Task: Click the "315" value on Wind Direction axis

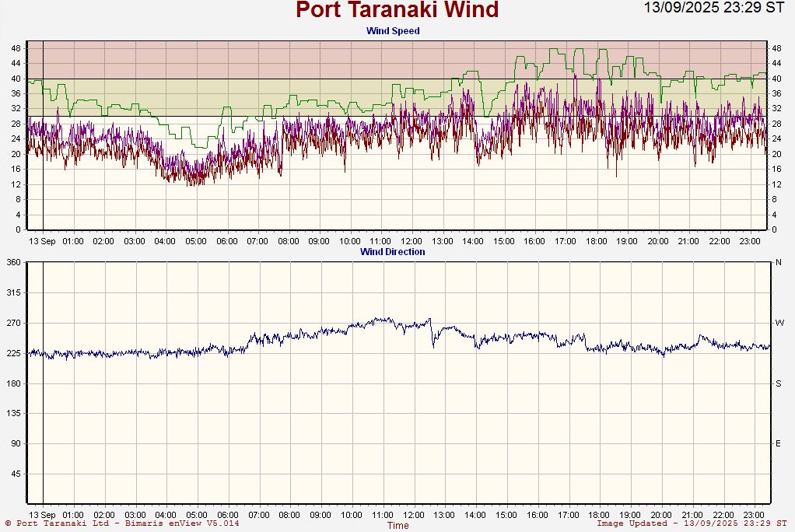Action: coord(13,292)
